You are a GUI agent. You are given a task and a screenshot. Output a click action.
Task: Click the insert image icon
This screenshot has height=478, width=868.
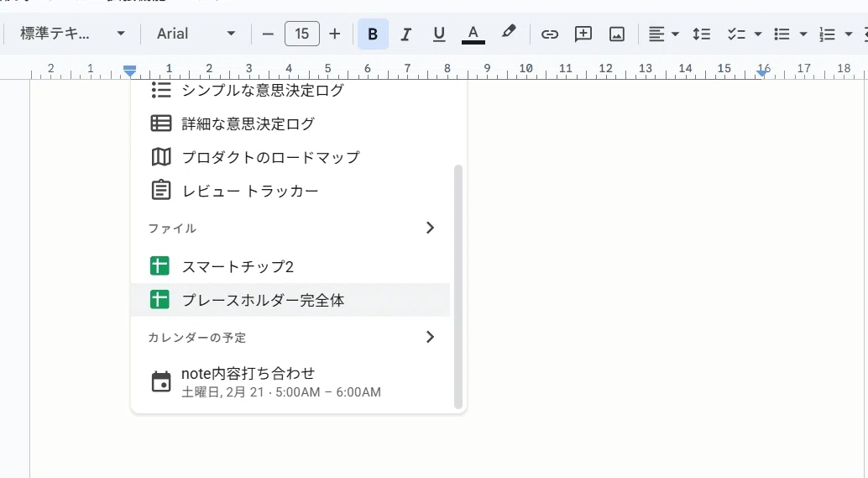(x=617, y=34)
